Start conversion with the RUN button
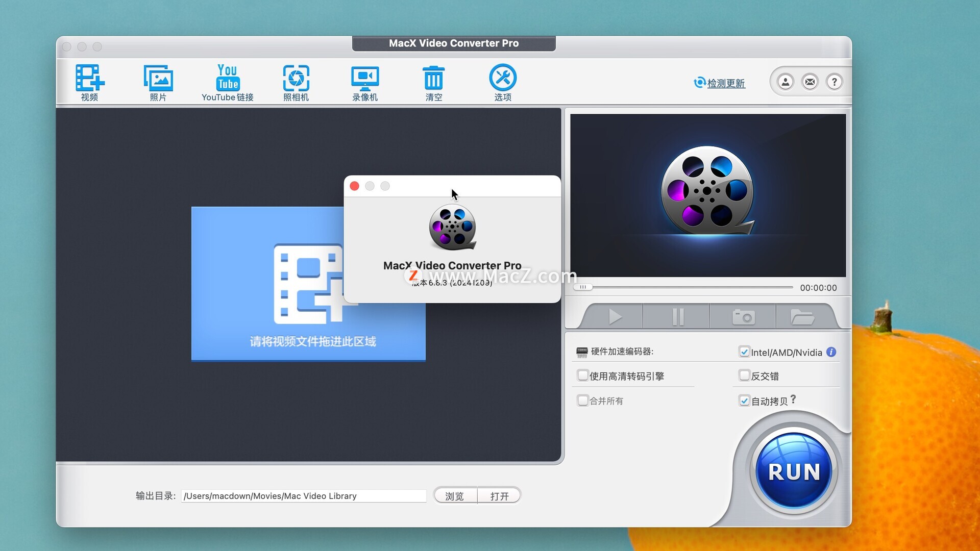 click(794, 470)
